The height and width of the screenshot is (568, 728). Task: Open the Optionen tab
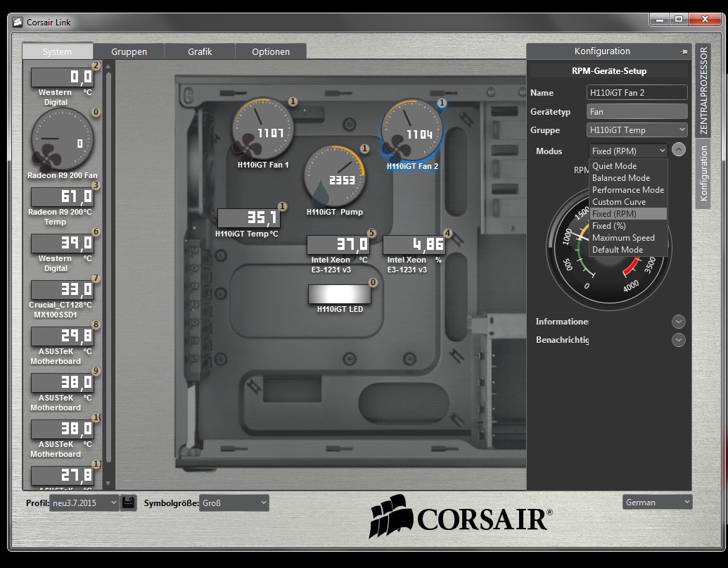click(x=271, y=51)
